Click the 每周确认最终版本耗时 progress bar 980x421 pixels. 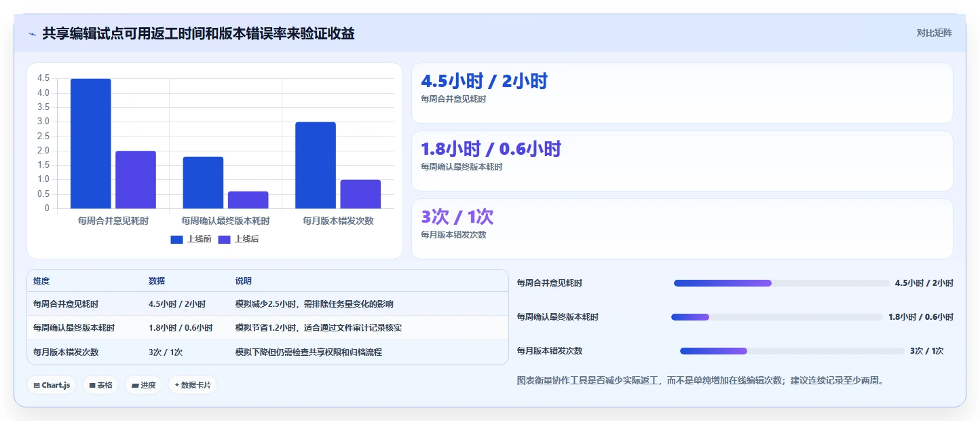click(x=777, y=317)
